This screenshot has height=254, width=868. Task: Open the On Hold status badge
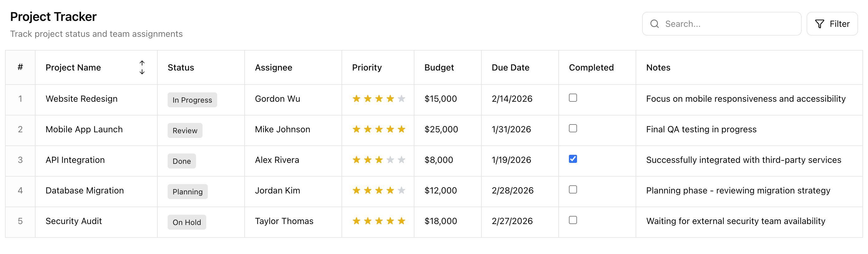(x=187, y=222)
